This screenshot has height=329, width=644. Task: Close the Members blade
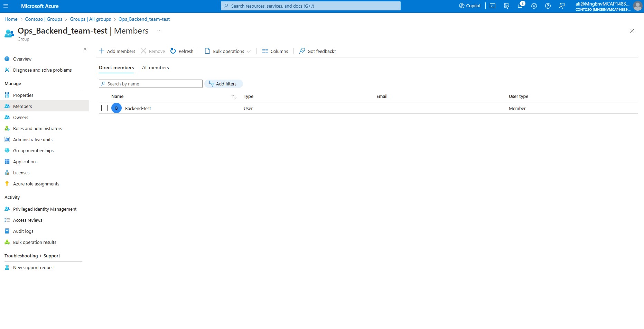click(x=632, y=31)
